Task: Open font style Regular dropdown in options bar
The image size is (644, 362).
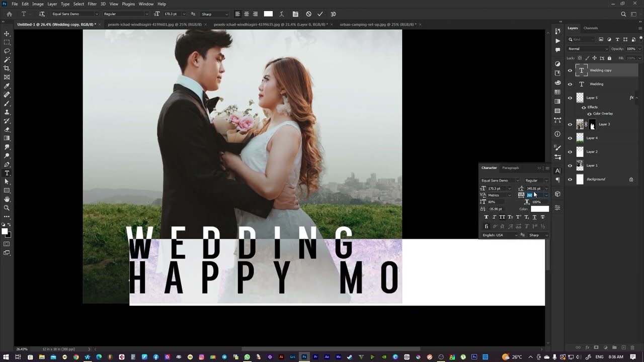Action: point(147,14)
